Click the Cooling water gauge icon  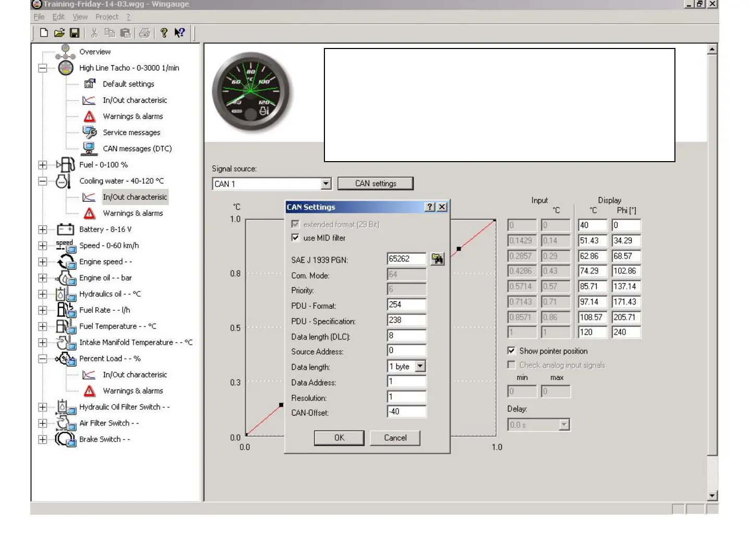[x=63, y=181]
